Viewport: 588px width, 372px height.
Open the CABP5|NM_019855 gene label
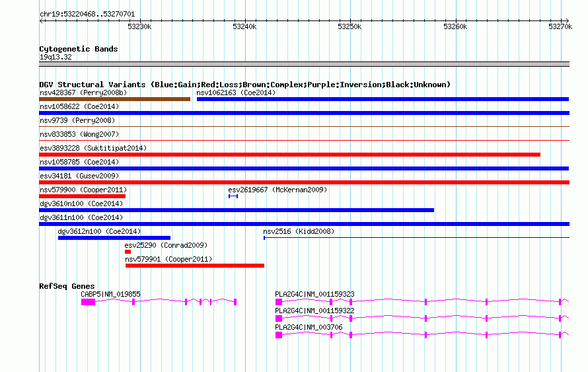(x=110, y=295)
